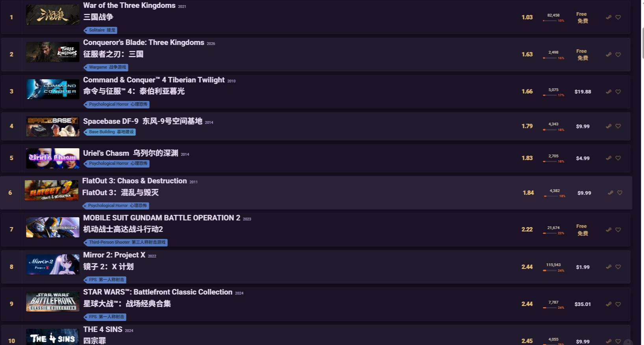Open the Steam icon on THE 4 SINS row
This screenshot has height=345, width=644.
point(609,341)
